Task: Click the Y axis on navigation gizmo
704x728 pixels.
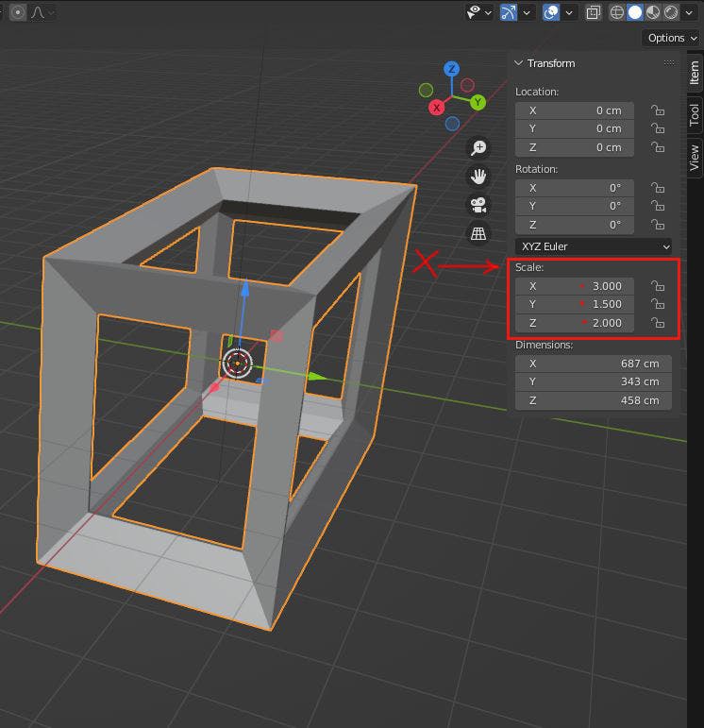Action: (x=478, y=103)
